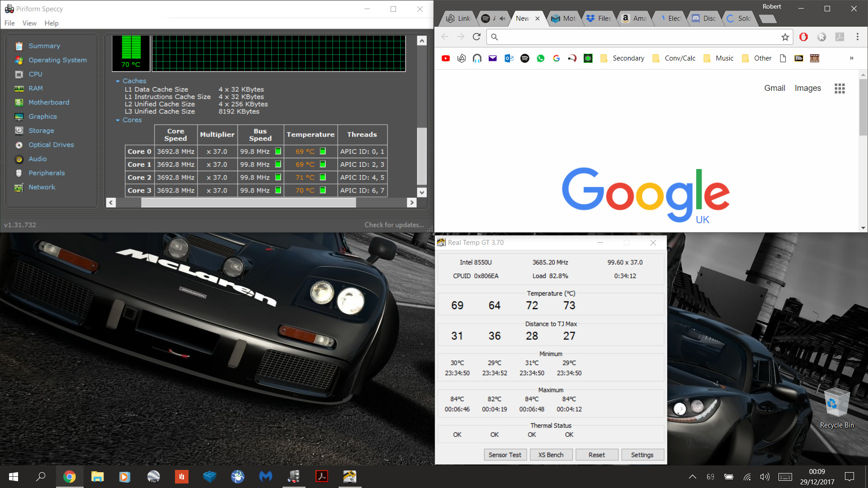Reload the Chrome page
868x488 pixels.
tap(476, 37)
